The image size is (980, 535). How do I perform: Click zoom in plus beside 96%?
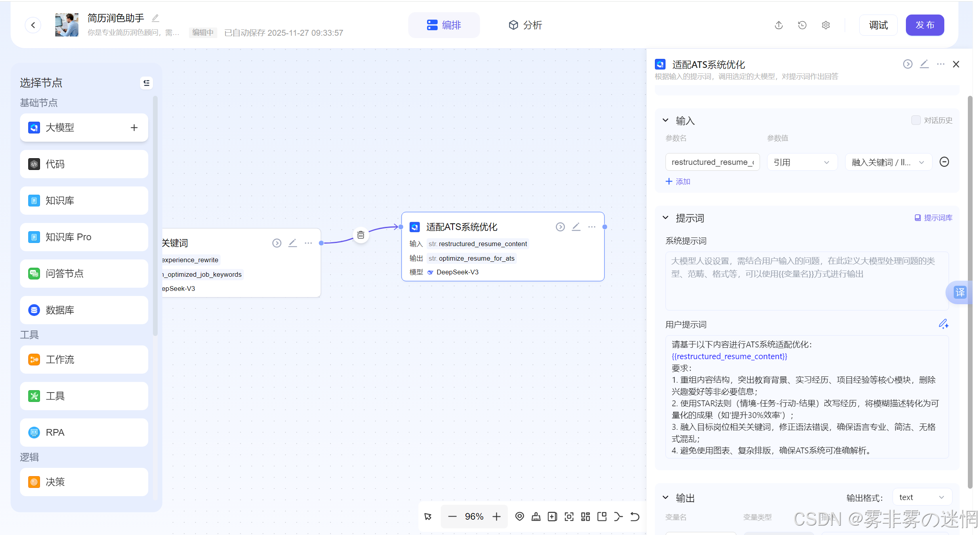(x=496, y=517)
